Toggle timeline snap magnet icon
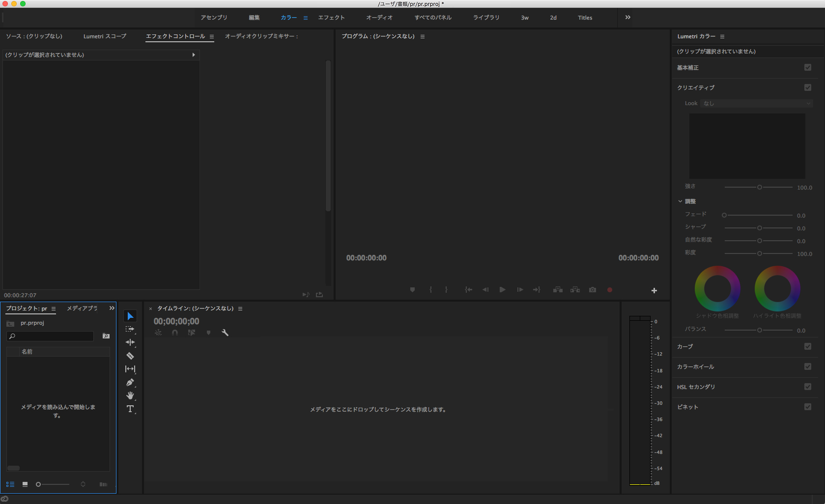The height and width of the screenshot is (504, 825). (175, 333)
